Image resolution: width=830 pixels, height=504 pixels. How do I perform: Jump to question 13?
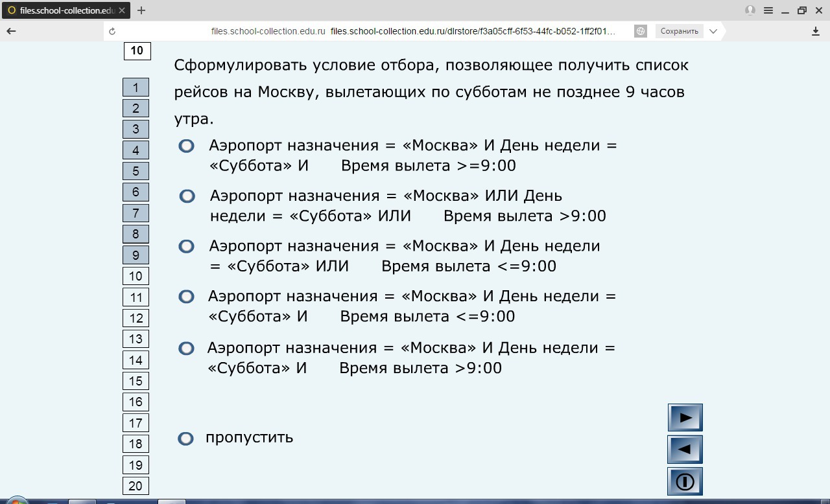[x=136, y=339]
